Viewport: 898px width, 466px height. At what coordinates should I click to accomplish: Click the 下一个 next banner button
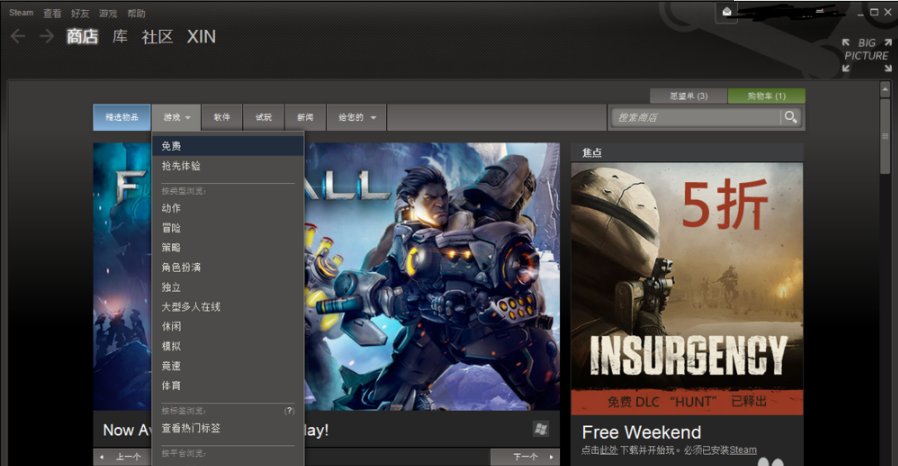(525, 457)
